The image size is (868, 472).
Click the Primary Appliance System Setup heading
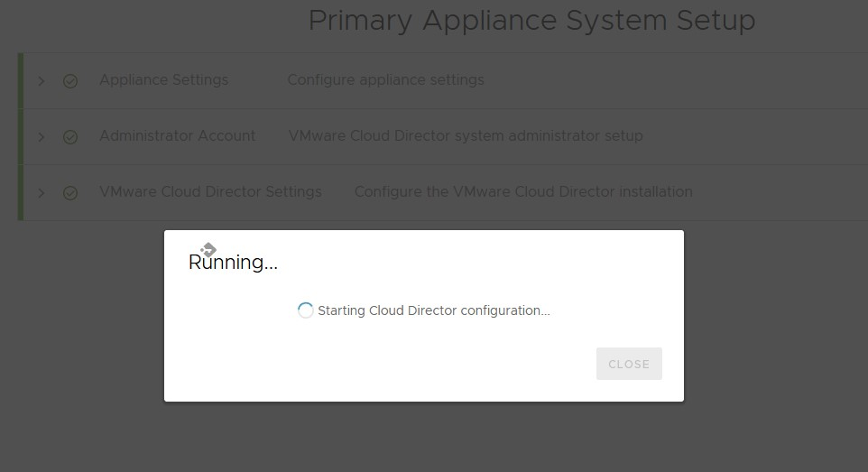tap(532, 21)
